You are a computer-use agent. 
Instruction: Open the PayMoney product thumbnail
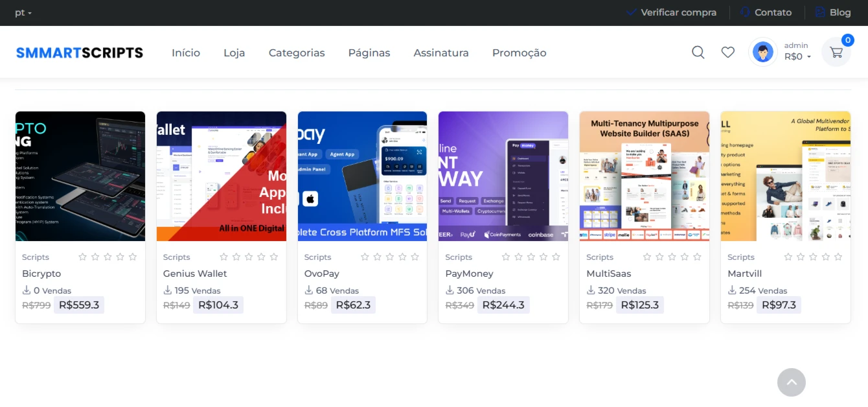click(x=503, y=176)
